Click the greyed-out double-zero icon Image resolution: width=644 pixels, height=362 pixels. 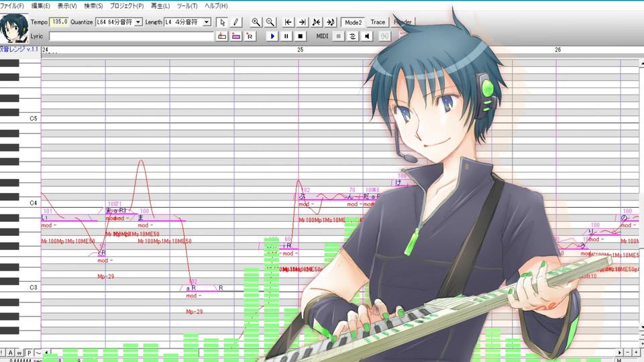(x=384, y=36)
